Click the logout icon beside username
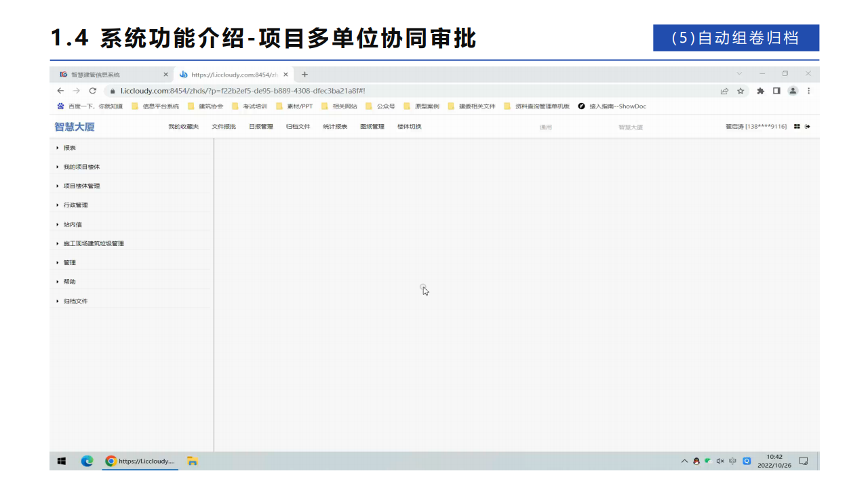868x488 pixels. tap(808, 127)
